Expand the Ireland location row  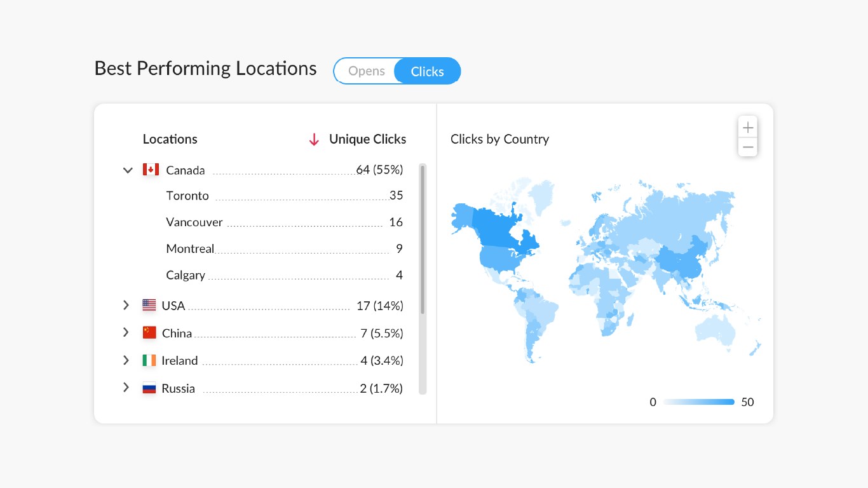coord(126,360)
